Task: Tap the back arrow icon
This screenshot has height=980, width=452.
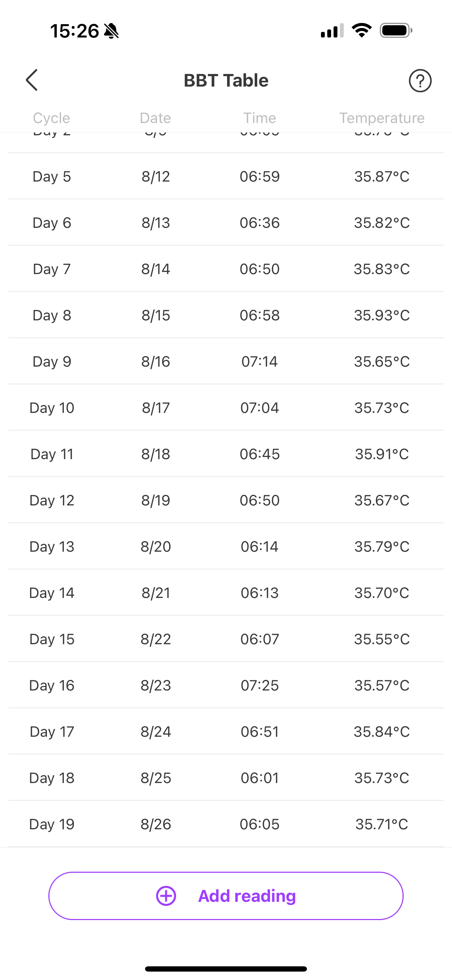Action: (x=32, y=80)
